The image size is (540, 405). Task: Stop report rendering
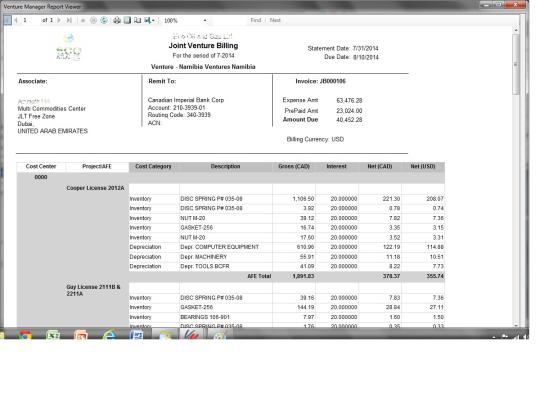coord(93,20)
